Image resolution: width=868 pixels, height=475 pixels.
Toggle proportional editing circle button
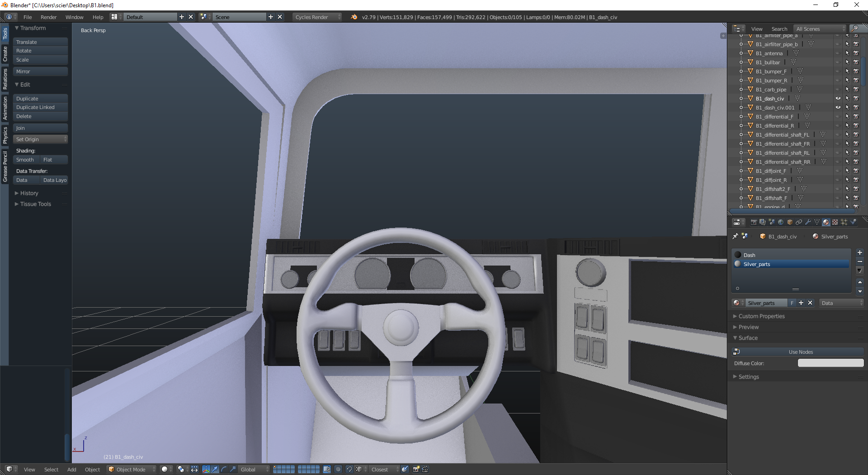coord(338,469)
